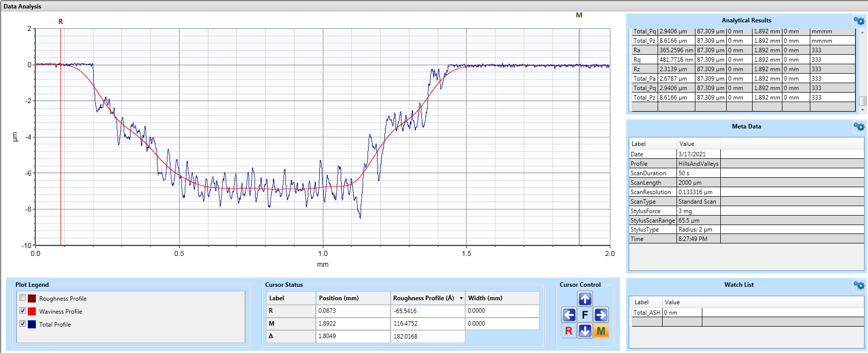Uncheck the Total Profile checkbox
This screenshot has width=868, height=353.
point(22,324)
